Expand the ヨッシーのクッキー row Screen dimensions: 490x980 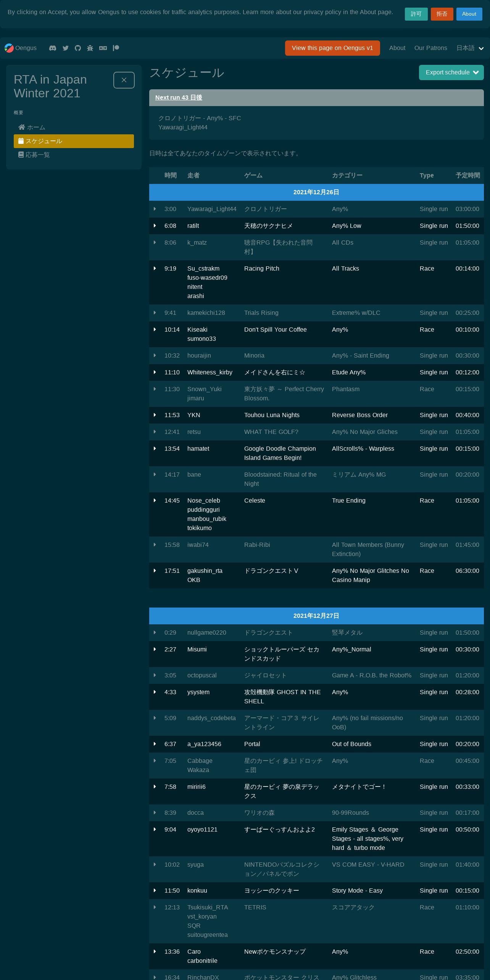point(155,891)
